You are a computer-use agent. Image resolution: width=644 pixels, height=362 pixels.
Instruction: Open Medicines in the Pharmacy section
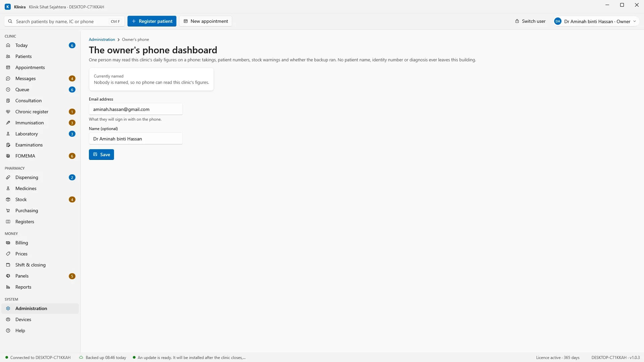tap(40, 188)
